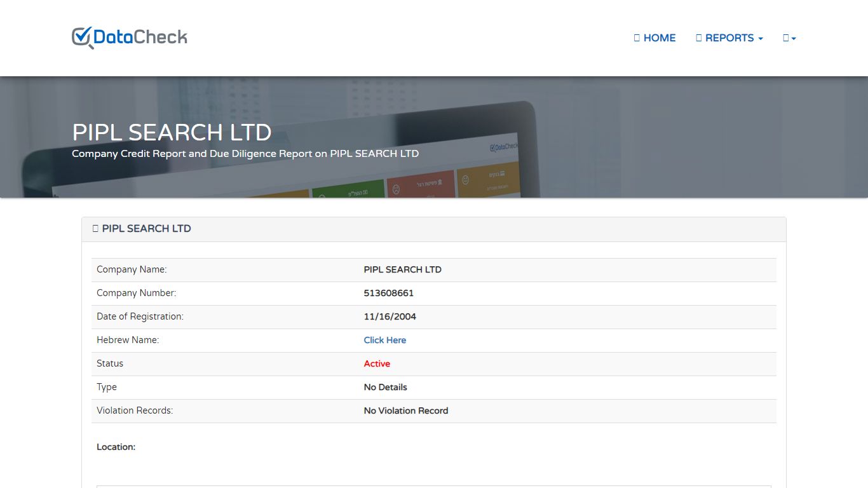Click the 'No Details' type value
This screenshot has height=488, width=868.
[x=385, y=387]
